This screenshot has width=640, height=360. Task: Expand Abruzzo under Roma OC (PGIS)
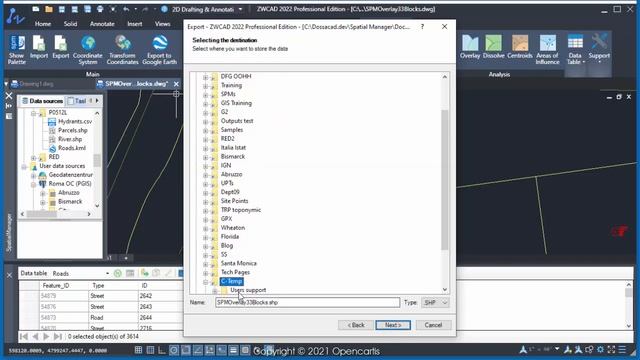click(x=42, y=193)
